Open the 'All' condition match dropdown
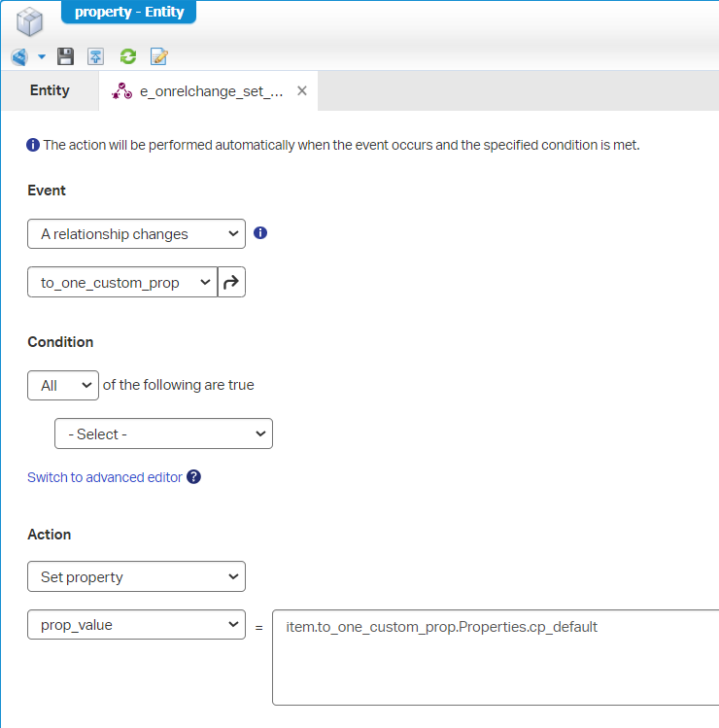719x728 pixels. [x=62, y=386]
